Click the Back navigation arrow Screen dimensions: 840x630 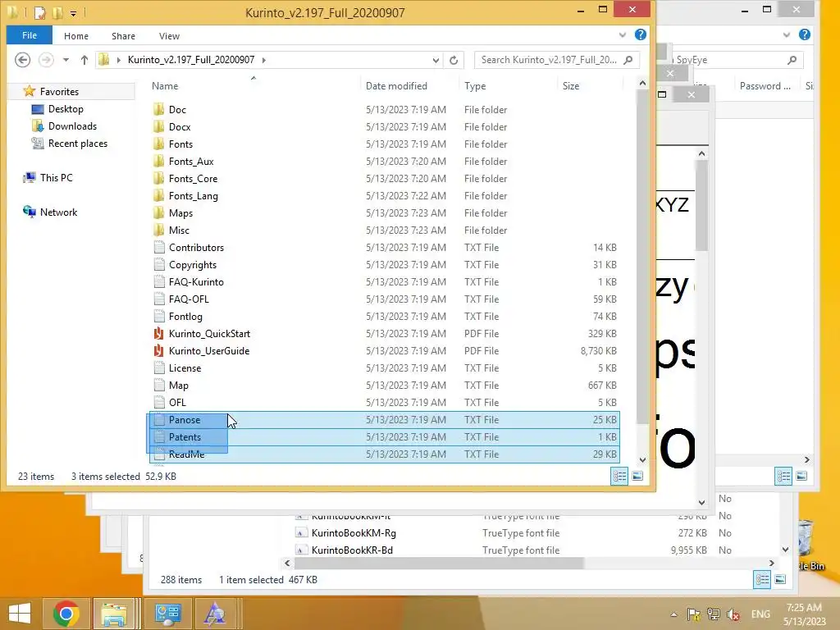click(22, 59)
